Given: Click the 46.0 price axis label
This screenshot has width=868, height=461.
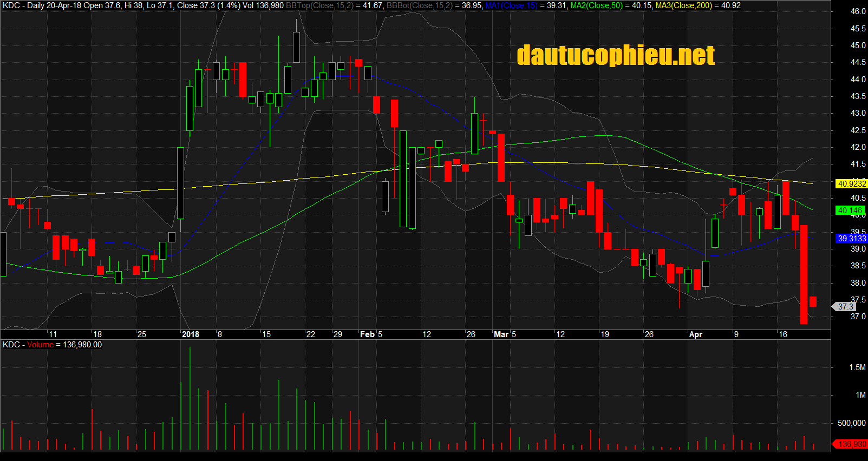Looking at the screenshot, I should (858, 11).
